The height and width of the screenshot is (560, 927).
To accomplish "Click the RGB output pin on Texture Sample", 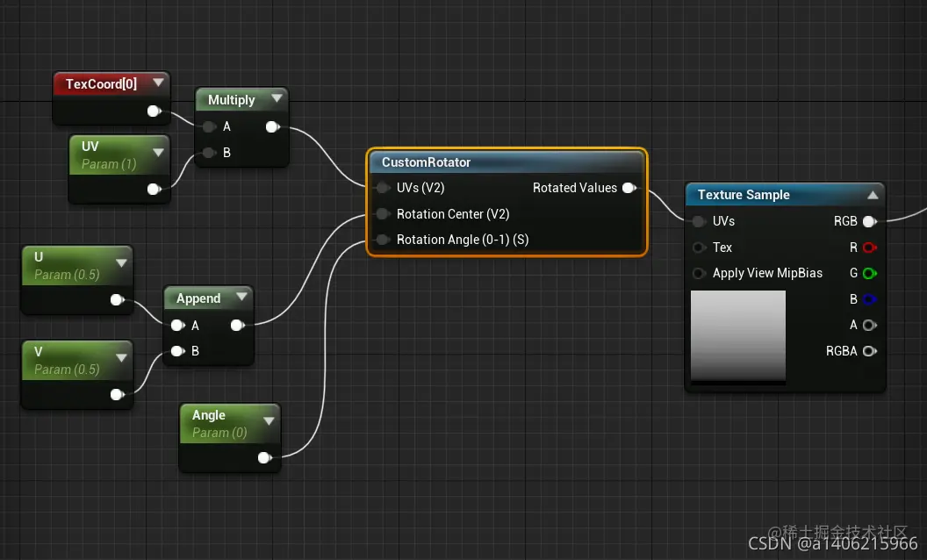I will coord(870,221).
